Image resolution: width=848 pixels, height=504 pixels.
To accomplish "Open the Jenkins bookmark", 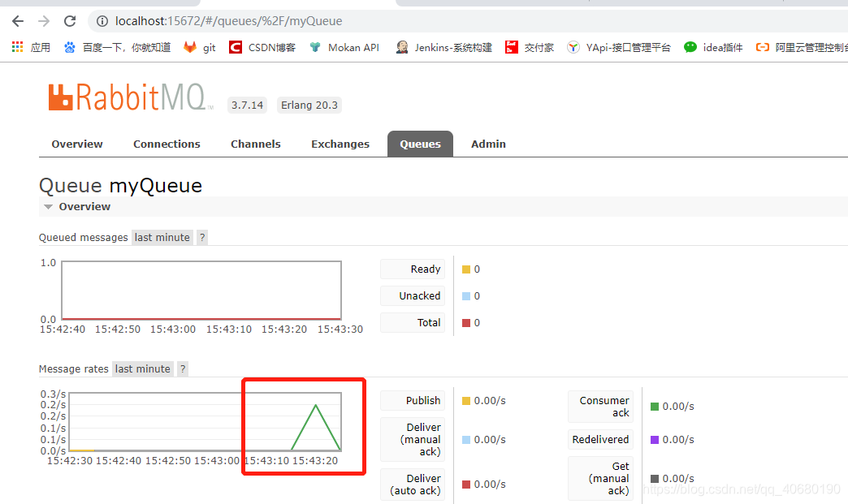I will 444,48.
